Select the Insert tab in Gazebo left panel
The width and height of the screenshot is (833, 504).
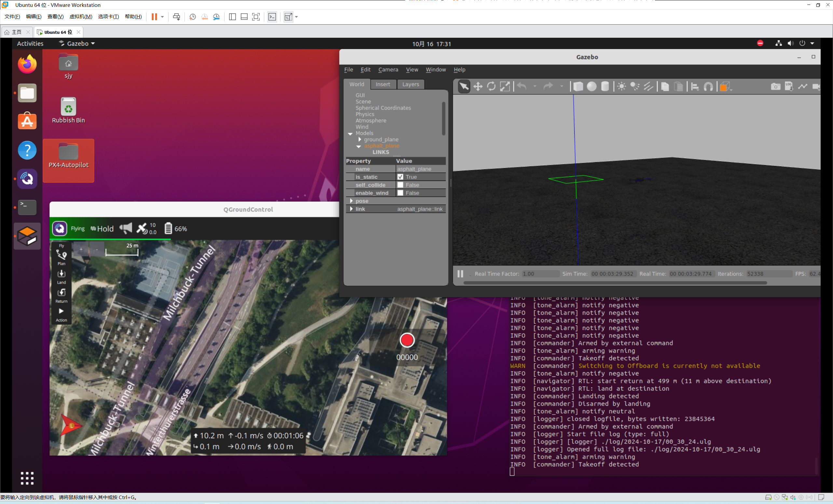point(383,84)
